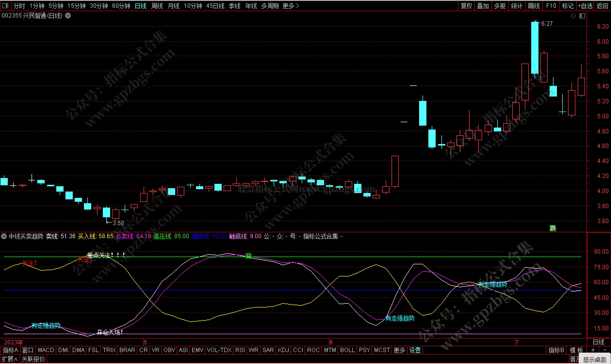This screenshot has height=364, width=611.
Task: Apply the VOL-TDX indicator
Action: pyautogui.click(x=219, y=350)
